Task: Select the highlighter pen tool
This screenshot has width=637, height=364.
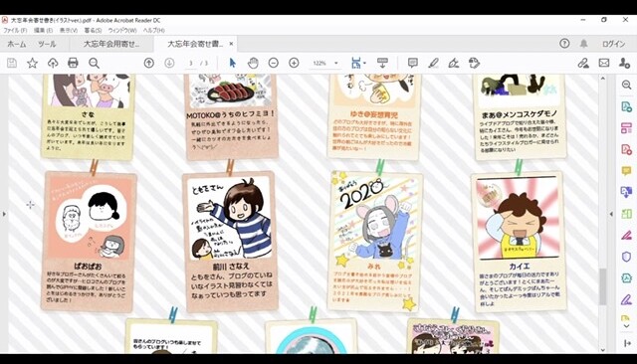Action: point(434,63)
